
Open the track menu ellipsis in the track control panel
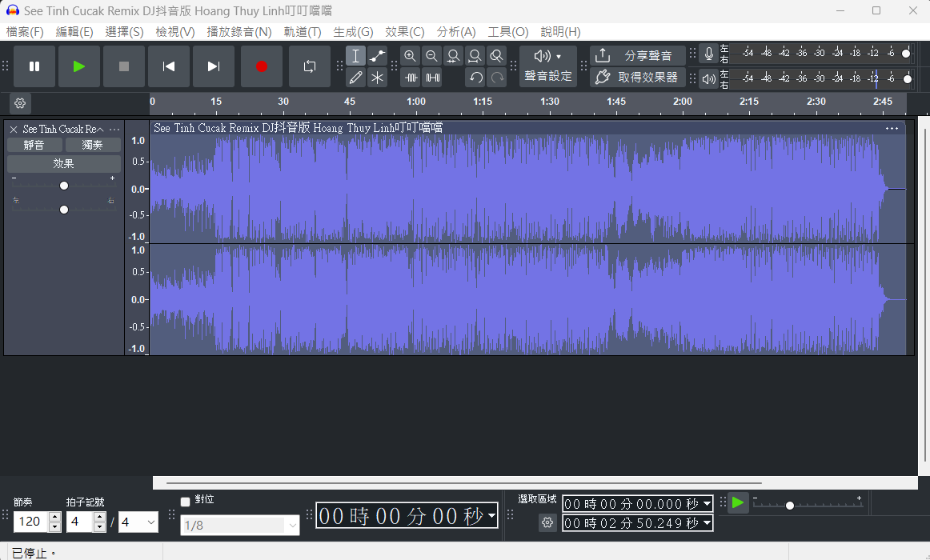(x=114, y=129)
